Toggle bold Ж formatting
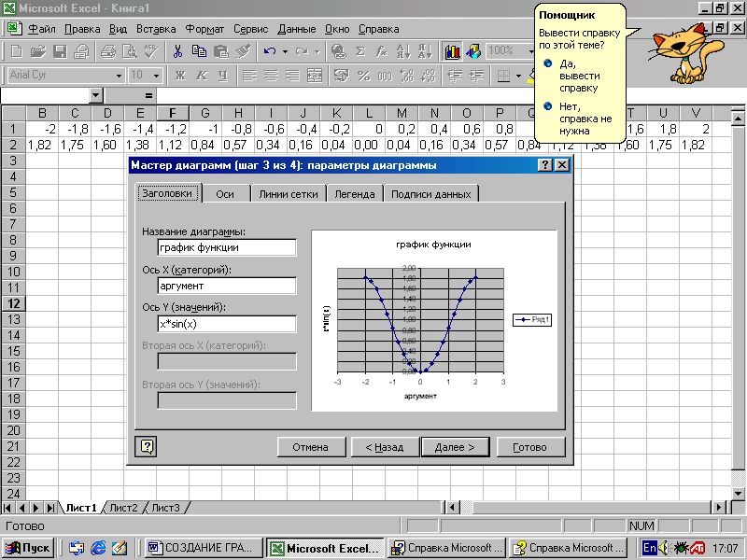 coord(180,76)
